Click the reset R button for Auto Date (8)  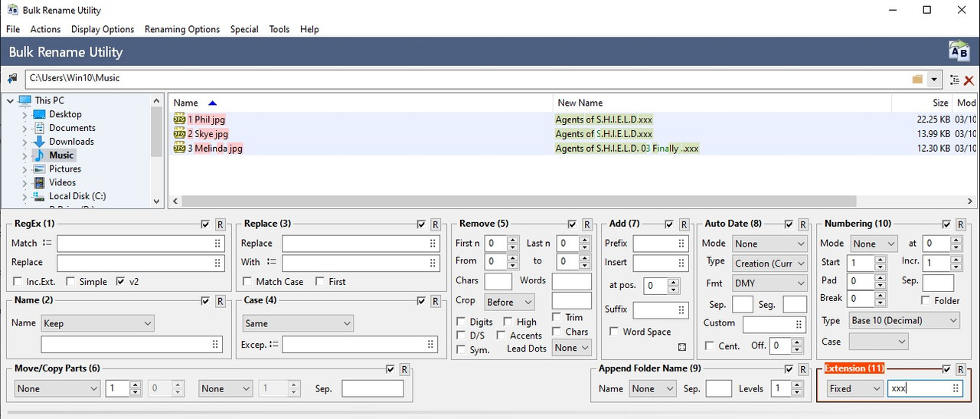click(x=803, y=224)
